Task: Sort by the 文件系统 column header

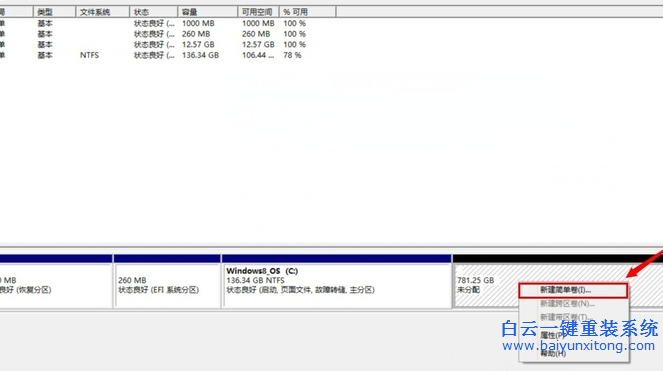Action: tap(102, 12)
